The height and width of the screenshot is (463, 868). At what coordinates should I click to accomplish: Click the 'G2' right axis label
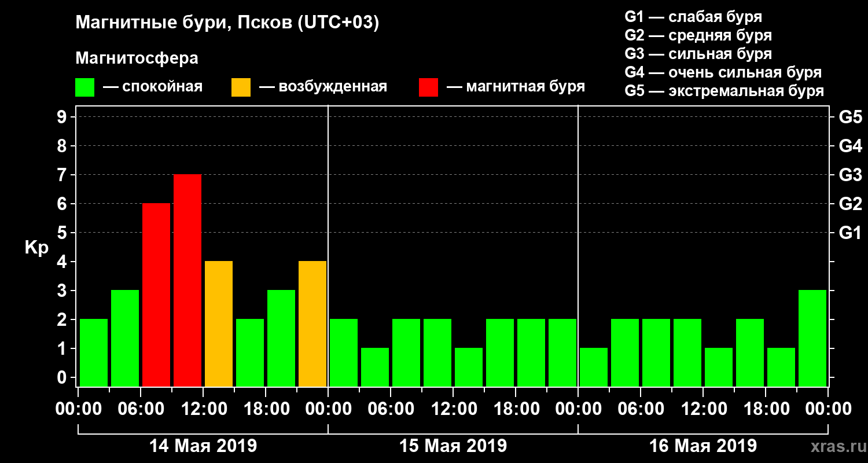coord(851,204)
